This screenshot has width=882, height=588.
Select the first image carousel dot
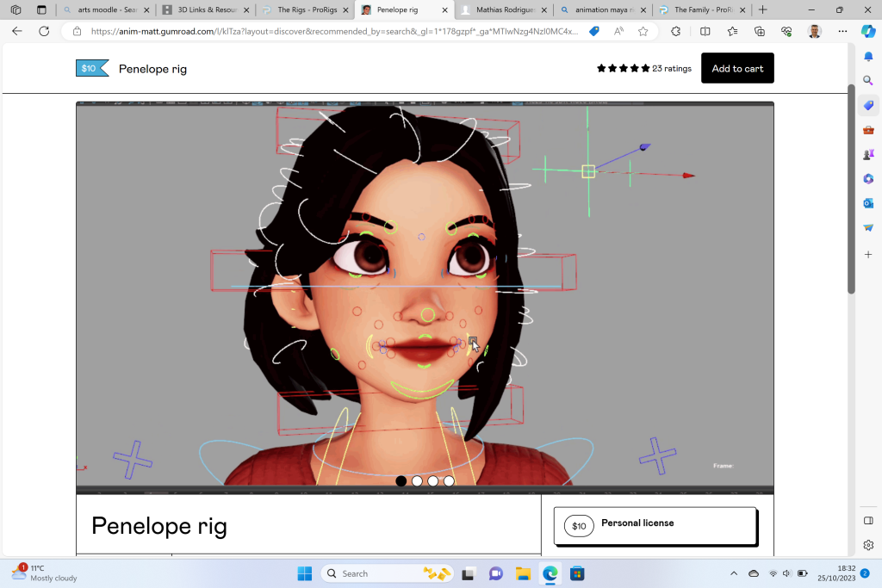[401, 481]
